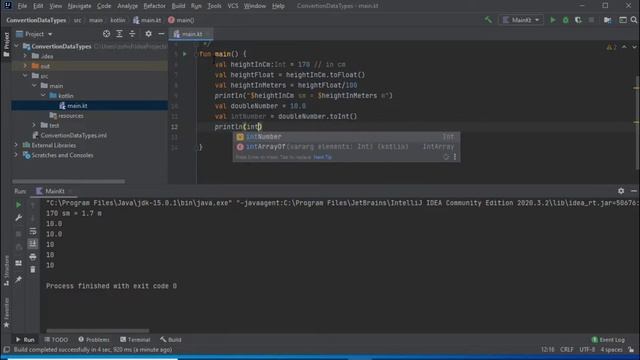
Task: Open completion popup options three-dot icon
Action: 455,157
